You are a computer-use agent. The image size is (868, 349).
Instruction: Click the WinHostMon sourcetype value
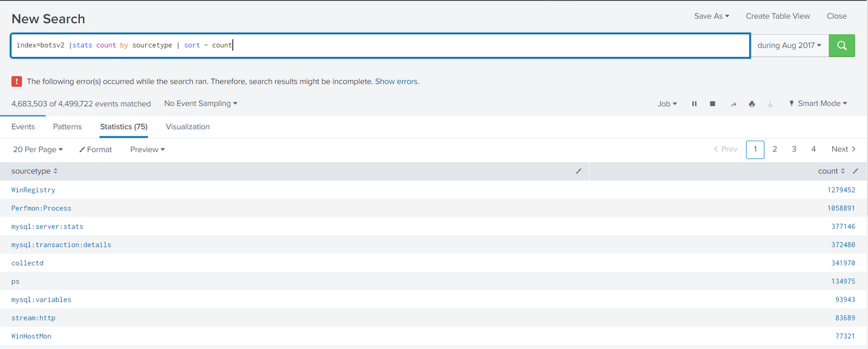31,337
